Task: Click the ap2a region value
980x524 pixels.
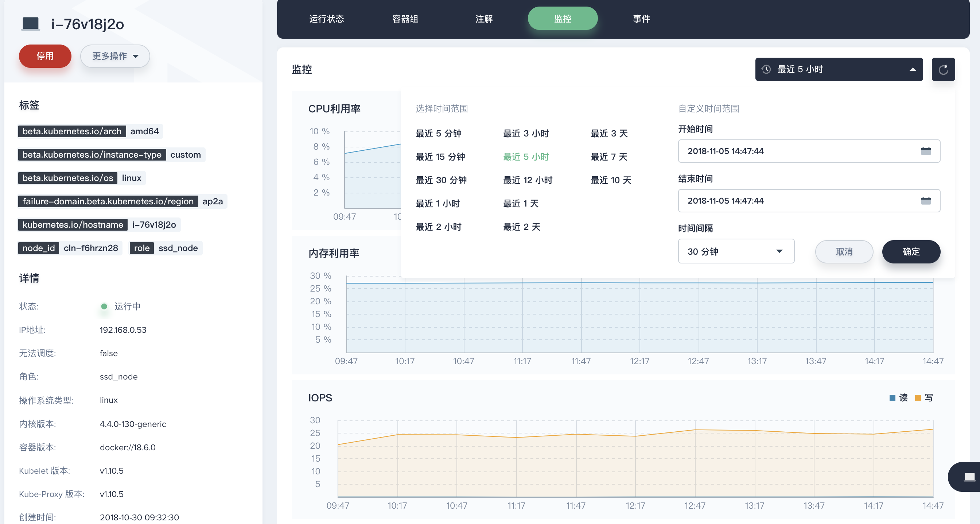Action: pos(213,201)
